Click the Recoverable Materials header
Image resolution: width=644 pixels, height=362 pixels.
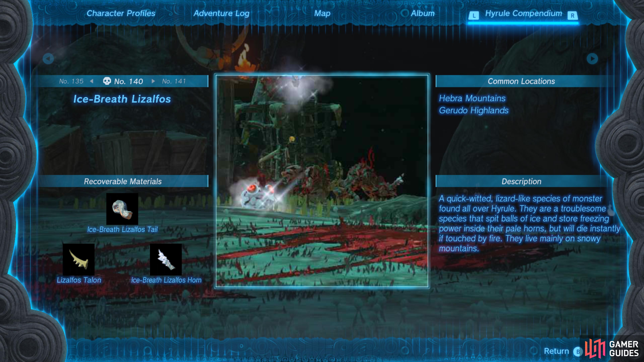pos(123,181)
